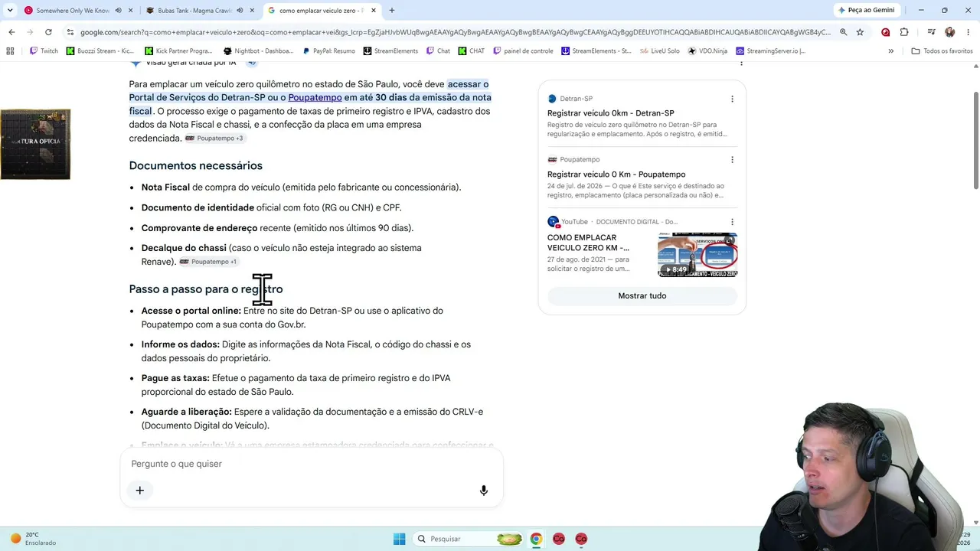
Task: Open Registrar veículo 0 Km - Poupatempo result
Action: point(616,174)
